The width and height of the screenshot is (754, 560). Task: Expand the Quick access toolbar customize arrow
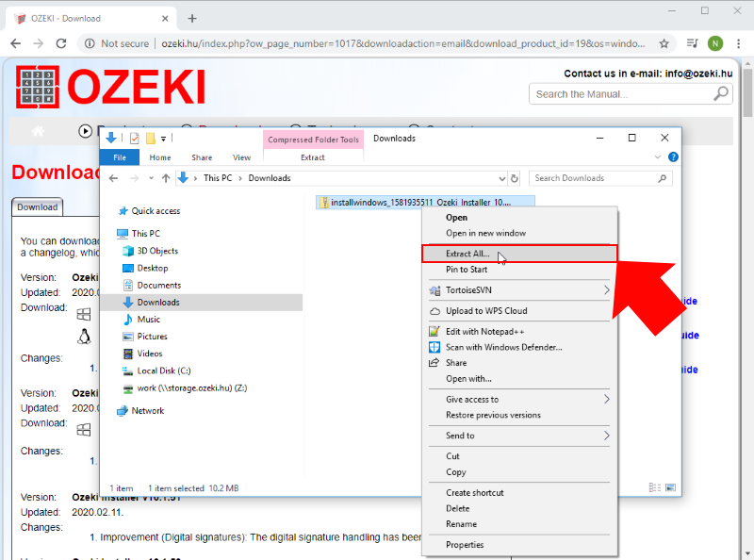tap(162, 139)
